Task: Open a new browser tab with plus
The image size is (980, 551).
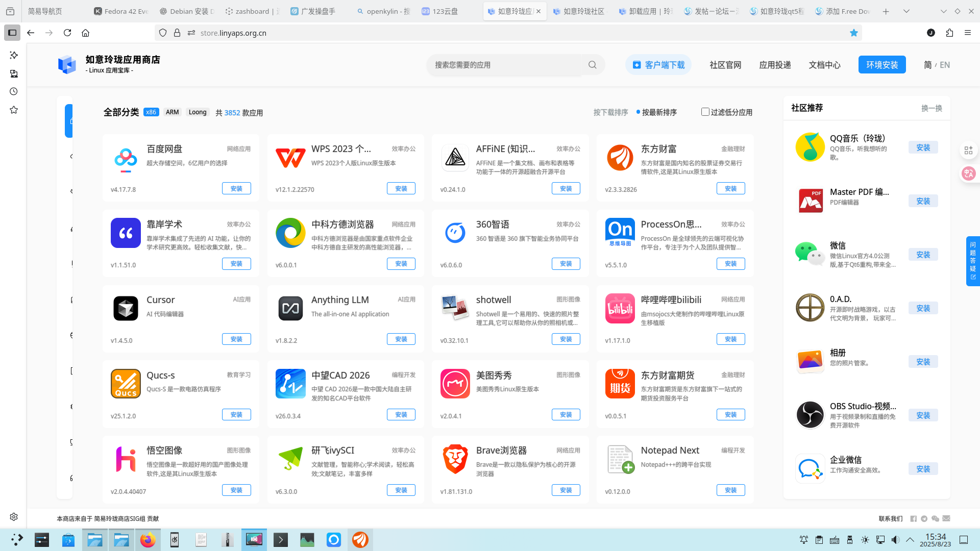Action: click(x=886, y=11)
